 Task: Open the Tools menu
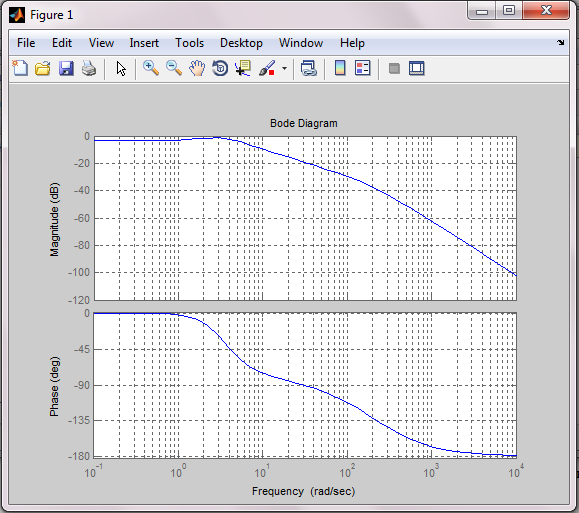[189, 43]
